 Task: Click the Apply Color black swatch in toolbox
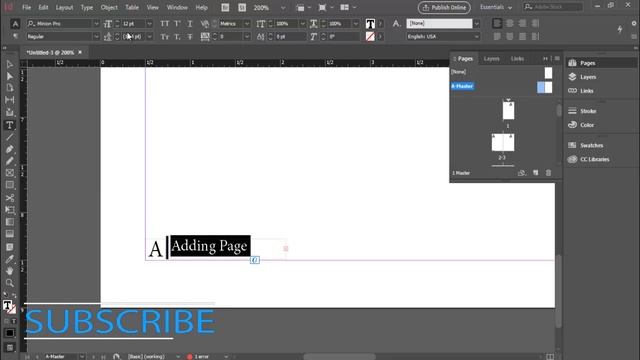point(10,333)
